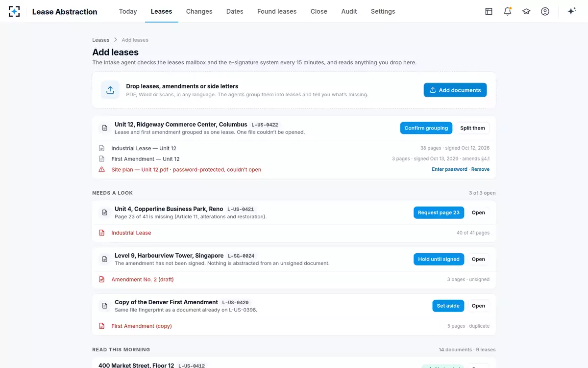Image resolution: width=588 pixels, height=368 pixels.
Task: Click Hold until signed button
Action: coord(439,259)
